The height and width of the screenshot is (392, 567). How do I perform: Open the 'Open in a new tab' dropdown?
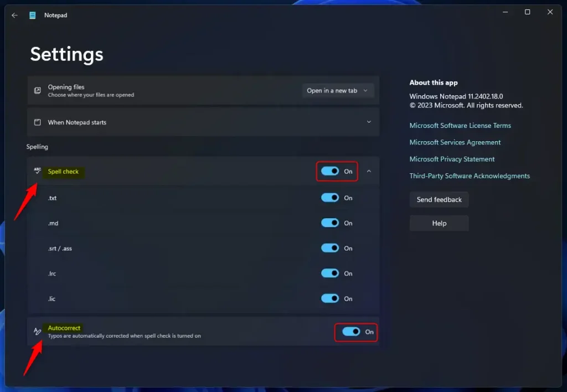point(337,90)
